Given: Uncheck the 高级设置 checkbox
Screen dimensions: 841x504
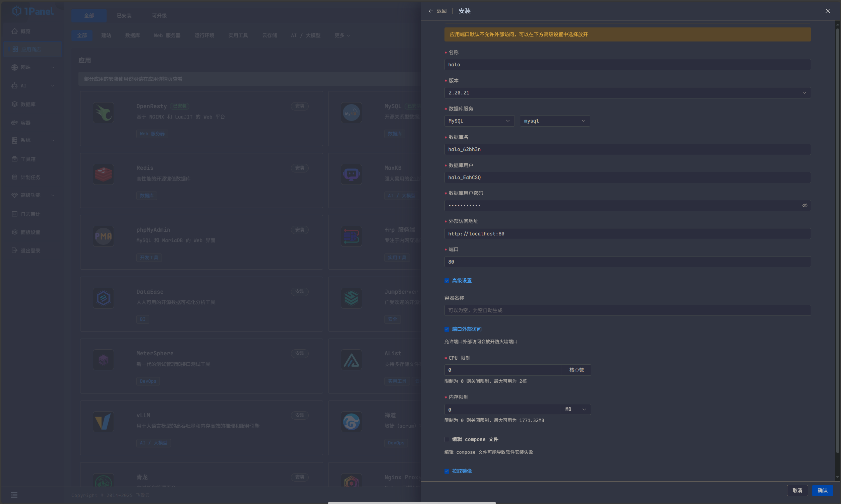Looking at the screenshot, I should (447, 281).
